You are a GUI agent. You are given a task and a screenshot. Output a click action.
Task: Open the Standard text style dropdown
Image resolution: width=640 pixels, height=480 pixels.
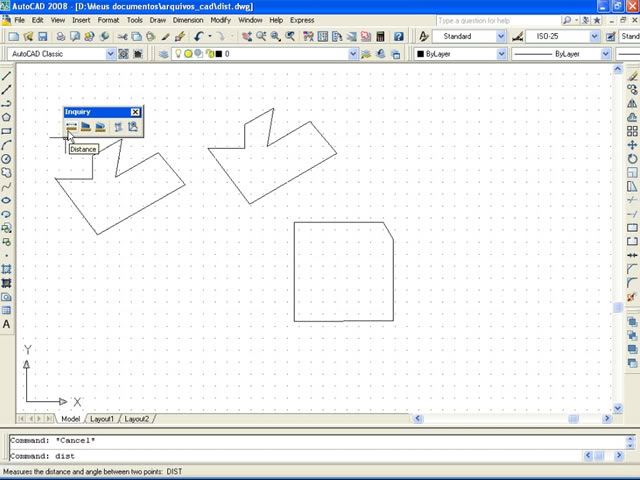[x=501, y=36]
